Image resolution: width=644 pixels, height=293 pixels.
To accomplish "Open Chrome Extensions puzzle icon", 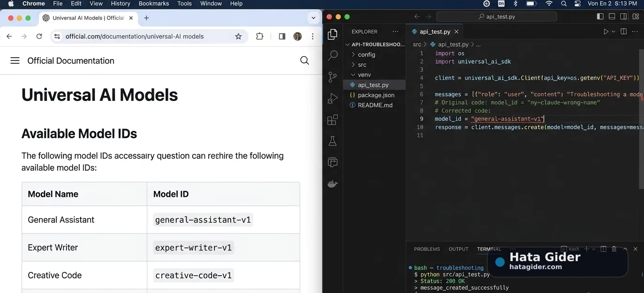I will tap(259, 36).
